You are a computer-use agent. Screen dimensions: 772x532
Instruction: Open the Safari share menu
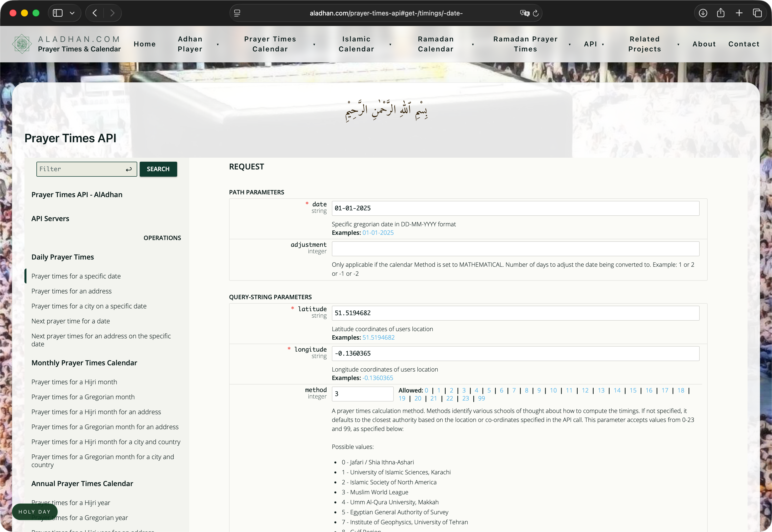point(721,13)
